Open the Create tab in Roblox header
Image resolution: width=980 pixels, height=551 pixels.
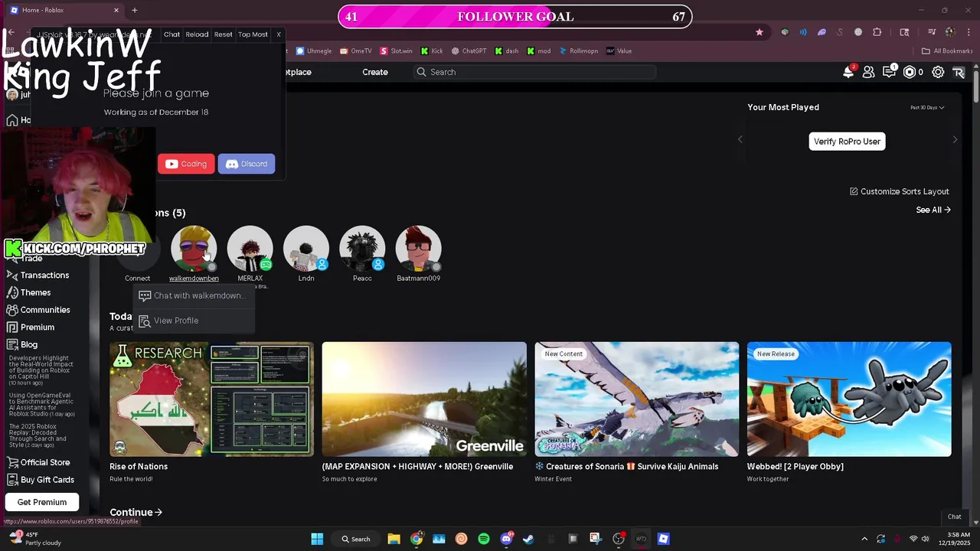(x=375, y=72)
